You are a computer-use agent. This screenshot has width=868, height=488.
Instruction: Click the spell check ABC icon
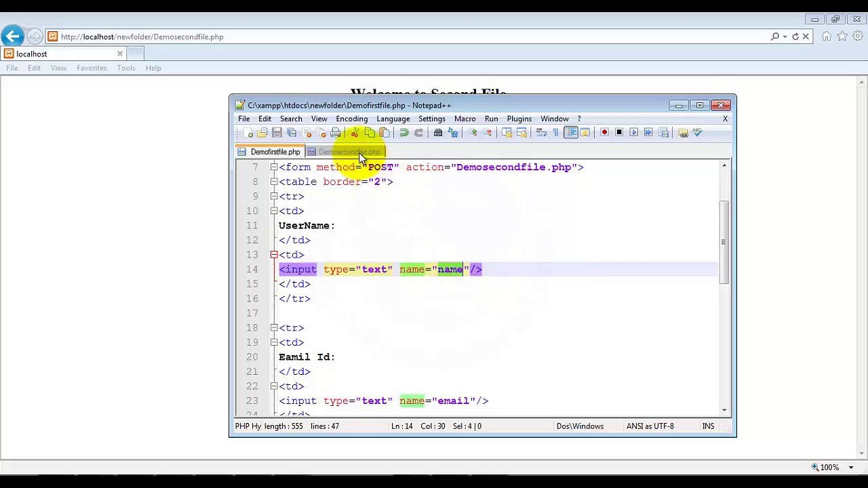(x=697, y=133)
